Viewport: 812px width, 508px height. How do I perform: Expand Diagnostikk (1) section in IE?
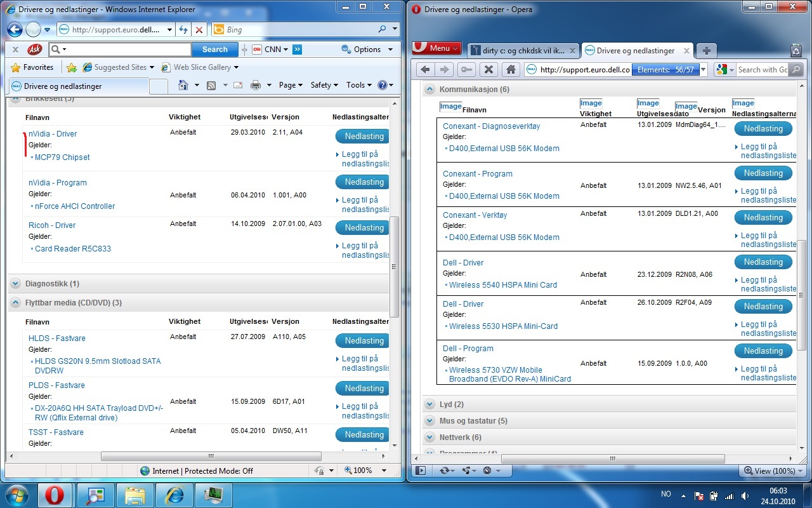16,284
